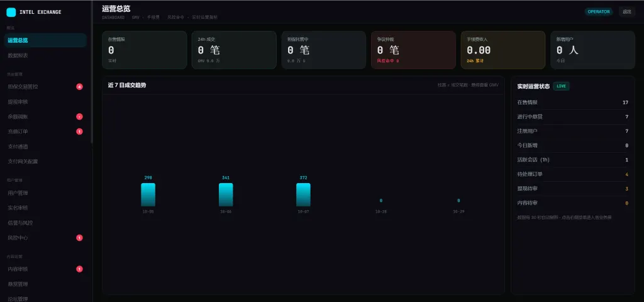Open the 手续费收入 stat card

pyautogui.click(x=503, y=50)
